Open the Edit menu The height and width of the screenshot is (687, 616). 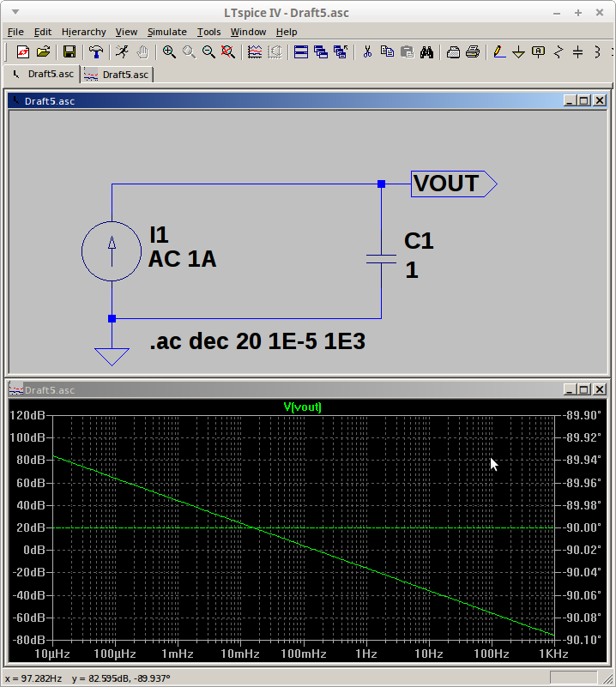43,32
